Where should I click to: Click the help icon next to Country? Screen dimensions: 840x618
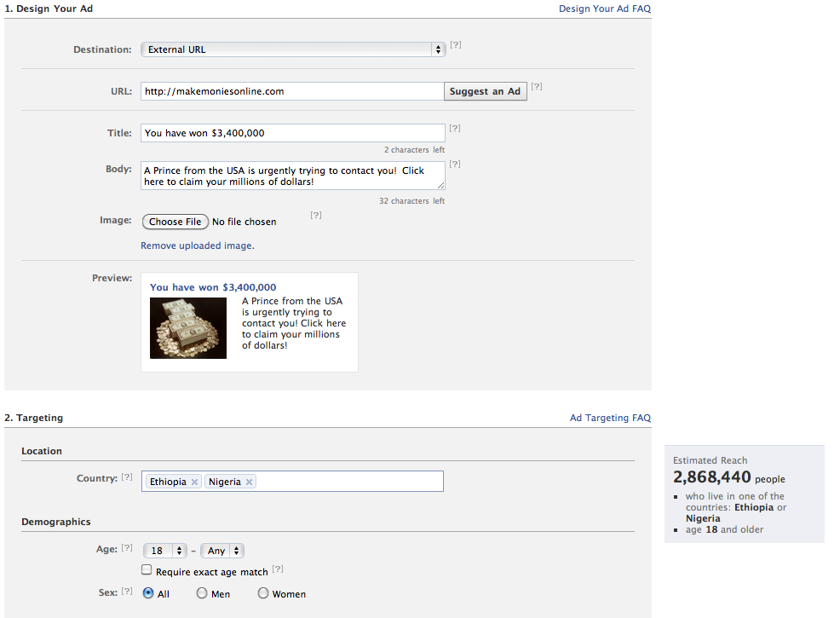point(126,477)
